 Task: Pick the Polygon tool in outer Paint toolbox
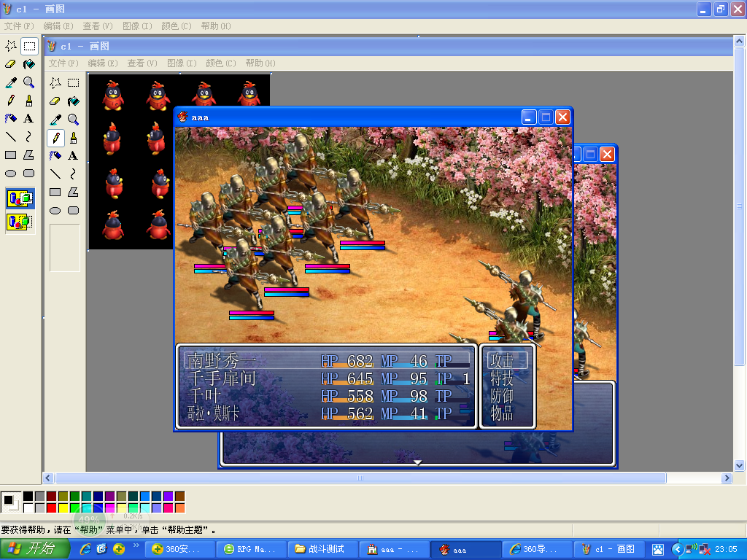coord(29,155)
